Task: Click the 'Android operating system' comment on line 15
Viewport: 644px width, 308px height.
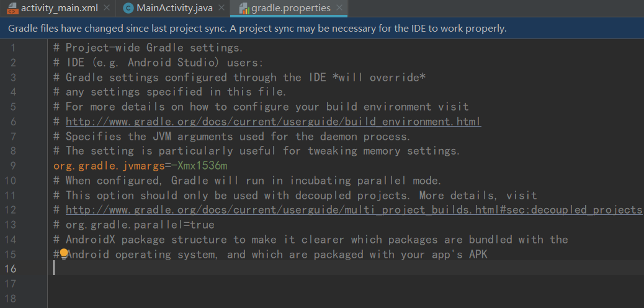Action: [271, 254]
